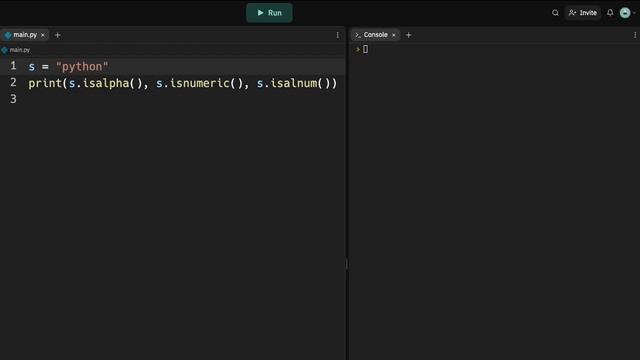Click line number 3 in the gutter
The height and width of the screenshot is (360, 640).
click(13, 99)
